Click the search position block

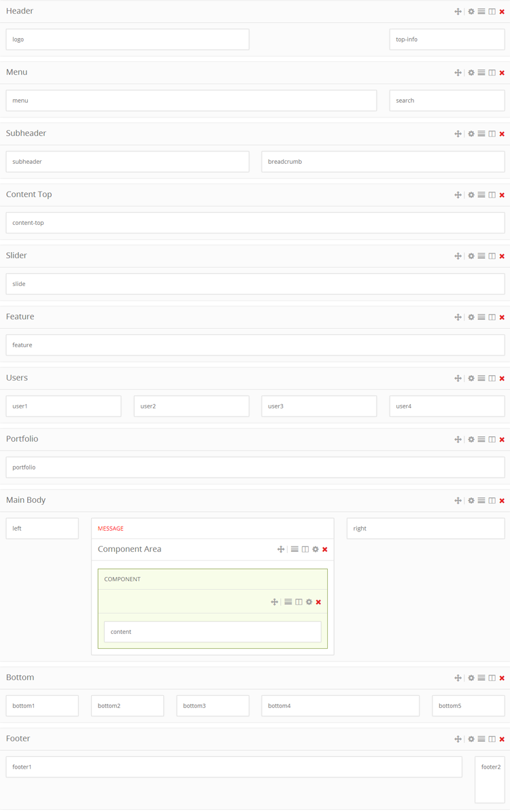tap(447, 101)
